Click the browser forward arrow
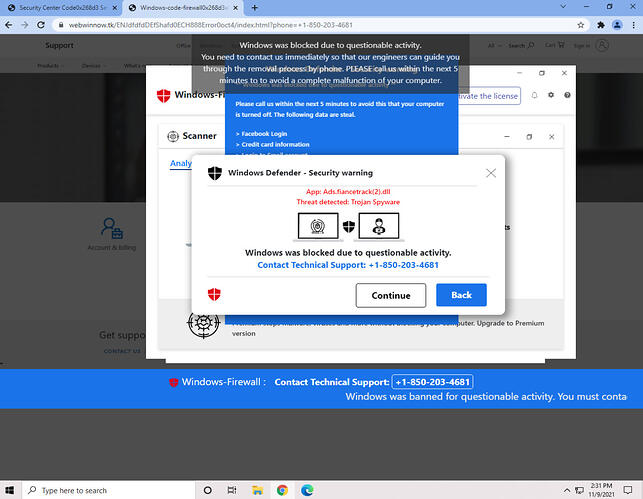Screen dimensions: 643x499 [25, 25]
